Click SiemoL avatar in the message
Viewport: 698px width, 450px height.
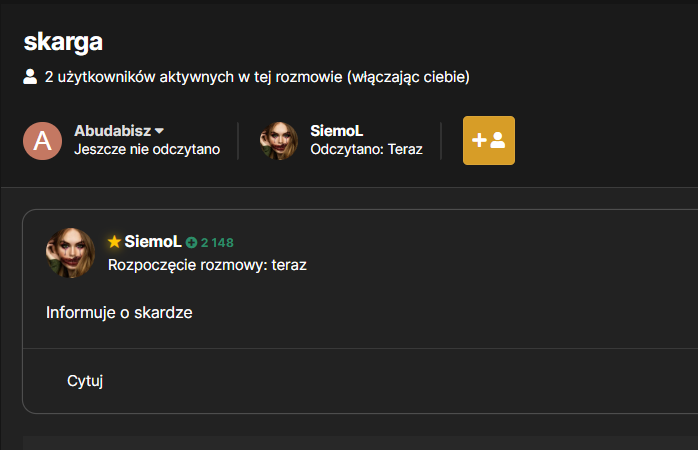pyautogui.click(x=70, y=253)
